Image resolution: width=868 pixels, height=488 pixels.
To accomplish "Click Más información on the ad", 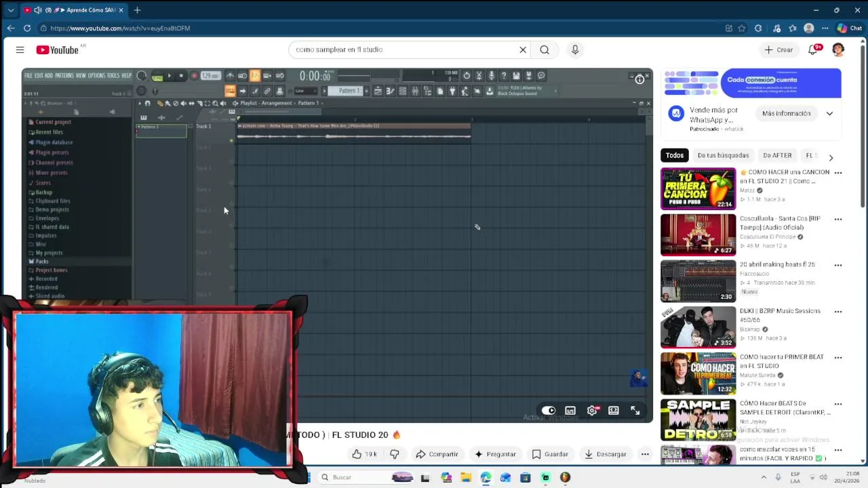I will click(786, 114).
